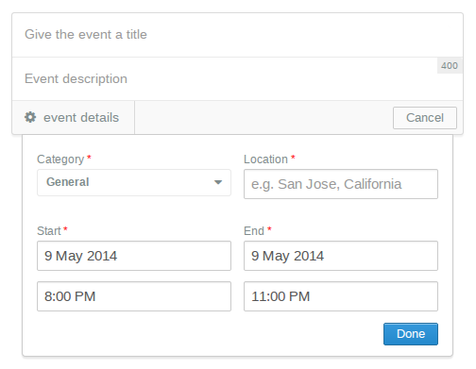Change the 8:00 PM start time
Image resolution: width=476 pixels, height=369 pixels.
click(134, 296)
